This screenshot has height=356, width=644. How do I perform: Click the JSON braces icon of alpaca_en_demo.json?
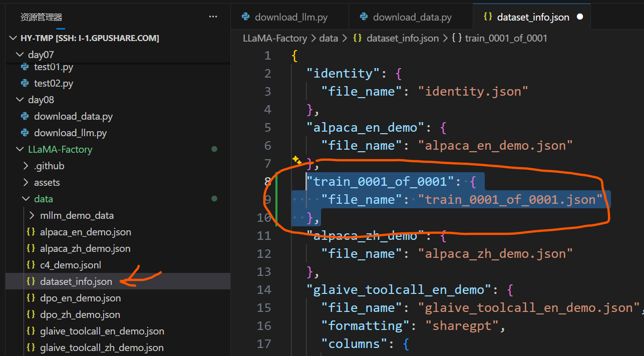(31, 232)
